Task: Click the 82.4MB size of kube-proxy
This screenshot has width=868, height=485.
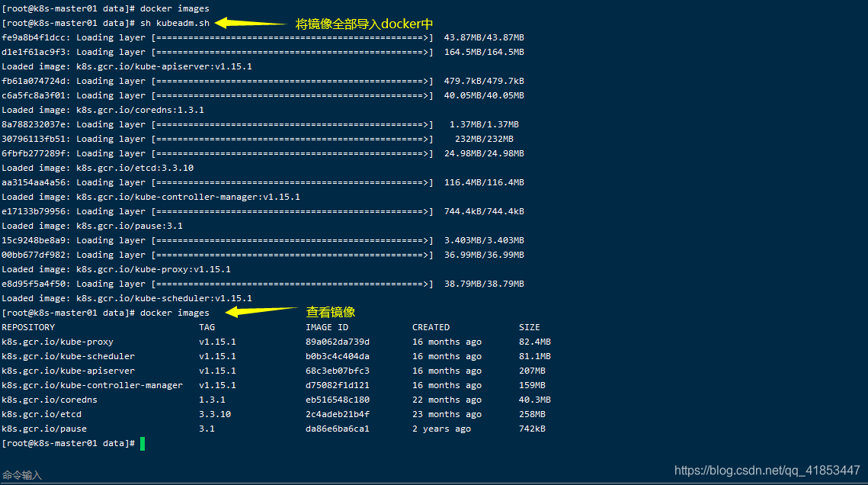Action: [535, 342]
